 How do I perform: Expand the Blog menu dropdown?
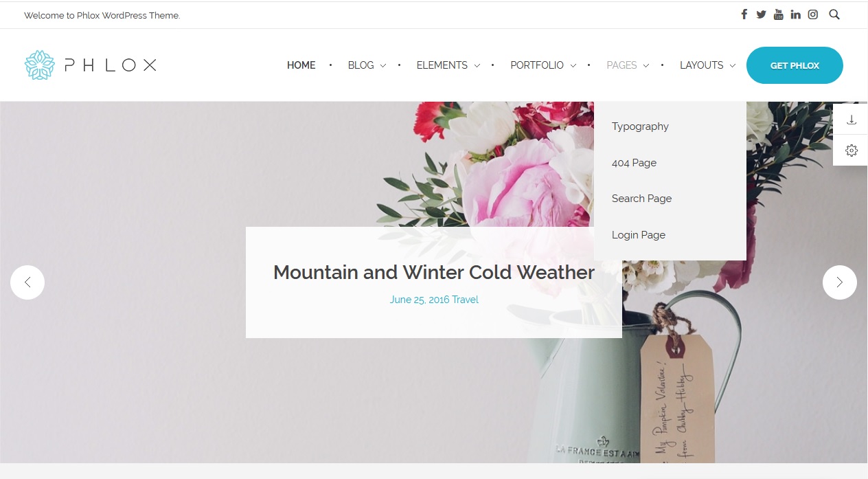click(x=367, y=65)
